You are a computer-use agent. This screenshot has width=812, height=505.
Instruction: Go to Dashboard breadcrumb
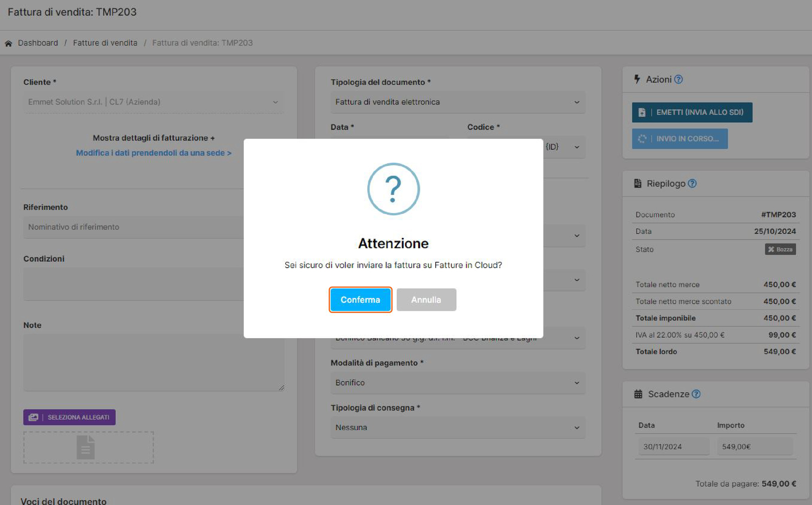coord(38,43)
